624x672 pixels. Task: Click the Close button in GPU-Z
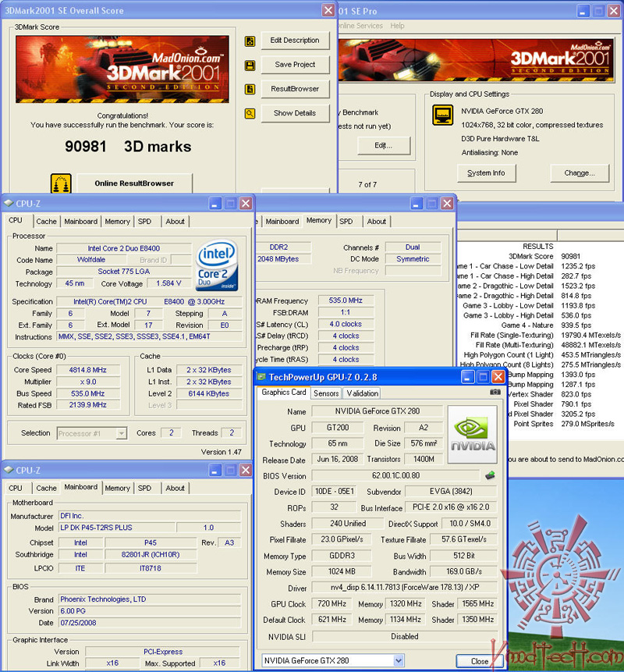[479, 661]
